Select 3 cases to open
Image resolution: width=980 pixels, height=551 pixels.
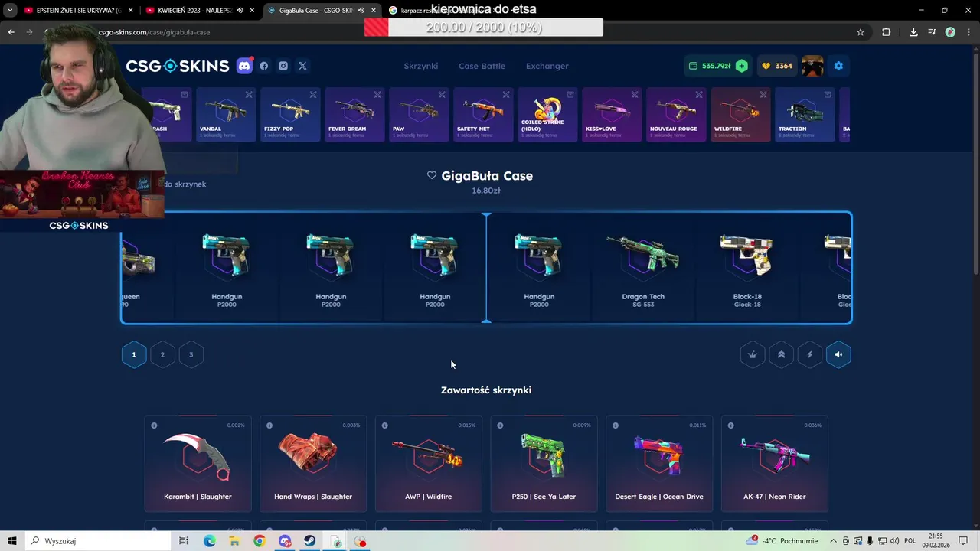click(191, 354)
